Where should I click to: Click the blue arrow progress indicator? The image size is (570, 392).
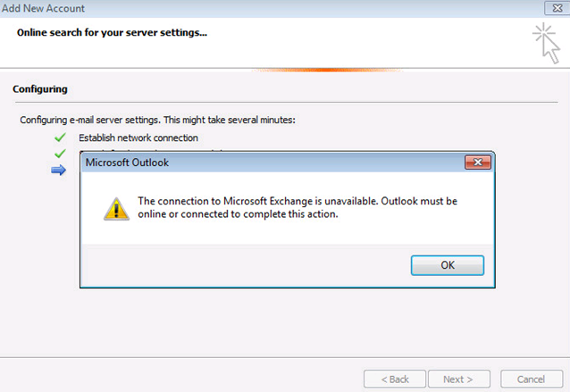point(59,170)
